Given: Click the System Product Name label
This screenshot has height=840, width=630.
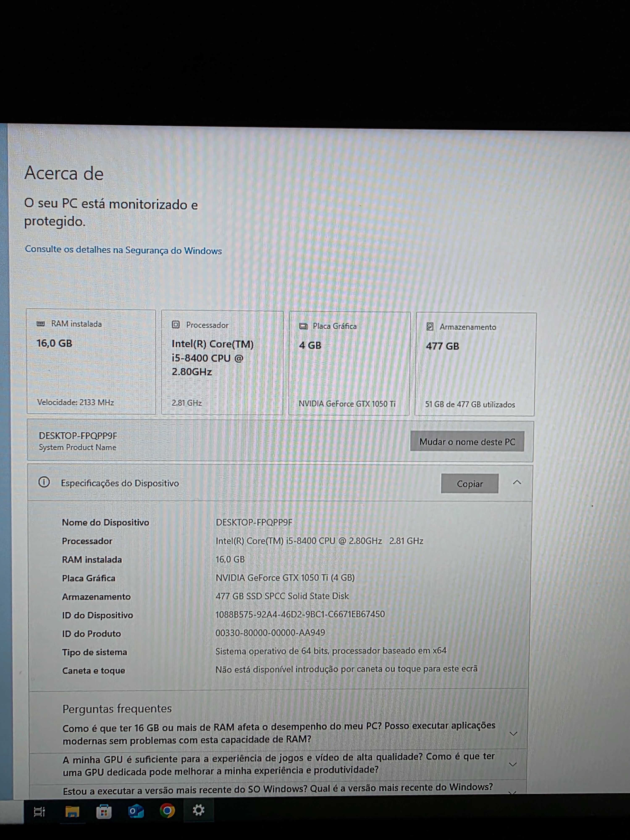Looking at the screenshot, I should pos(77,447).
